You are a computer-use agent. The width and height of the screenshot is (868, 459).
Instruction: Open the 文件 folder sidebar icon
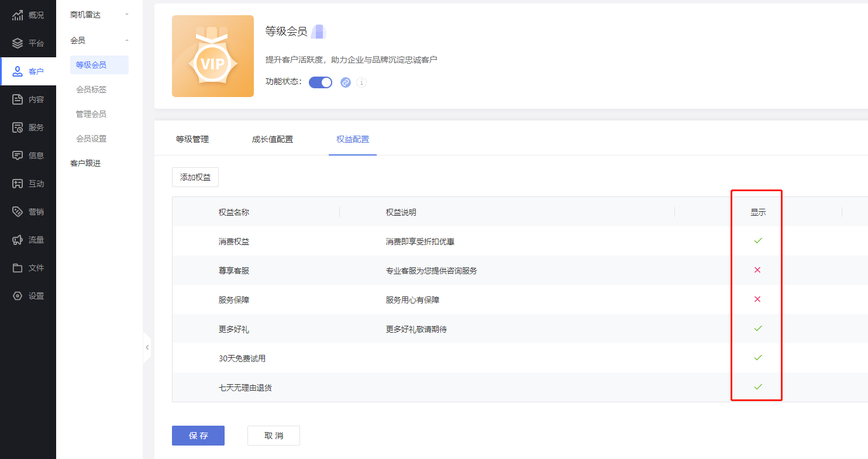18,268
